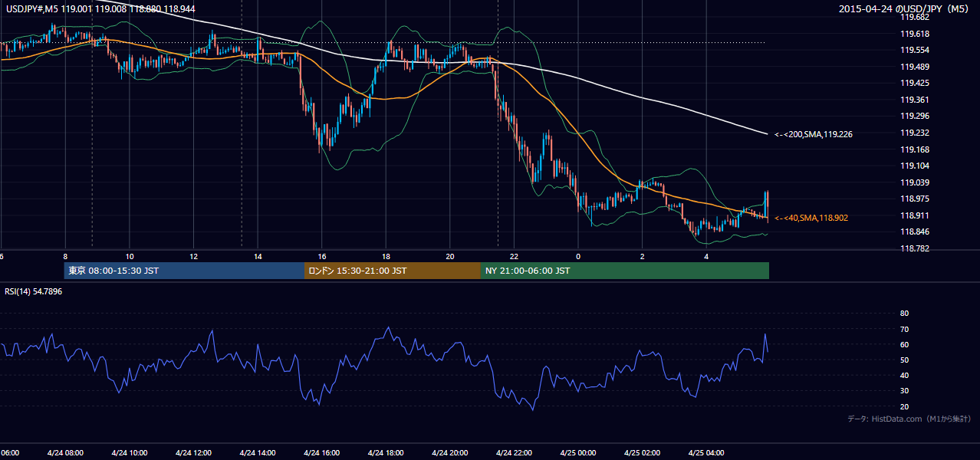Screen dimensions: 980x460
Task: Click price axis value 119.104
Action: [x=915, y=166]
